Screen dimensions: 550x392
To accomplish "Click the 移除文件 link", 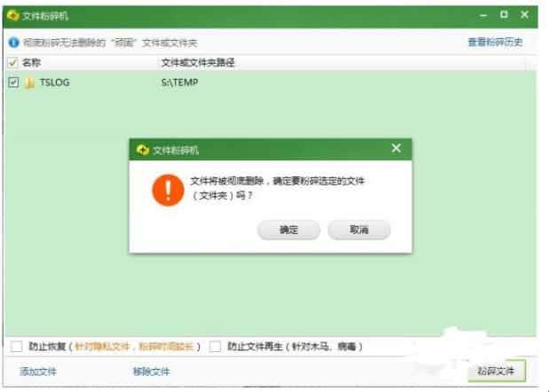I will click(151, 372).
